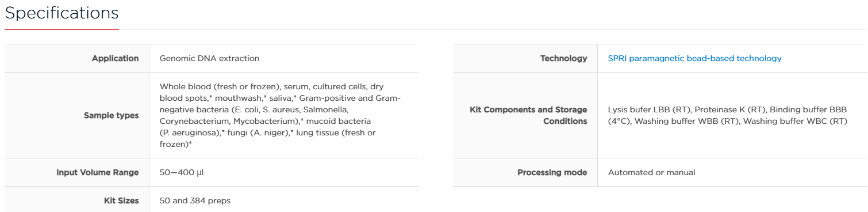Click the P. aeruginosa text in sample types
Image resolution: width=868 pixels, height=212 pixels.
point(190,132)
